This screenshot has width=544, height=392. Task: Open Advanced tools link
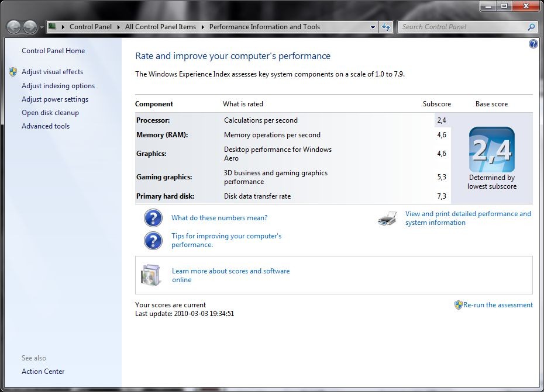[x=46, y=126]
